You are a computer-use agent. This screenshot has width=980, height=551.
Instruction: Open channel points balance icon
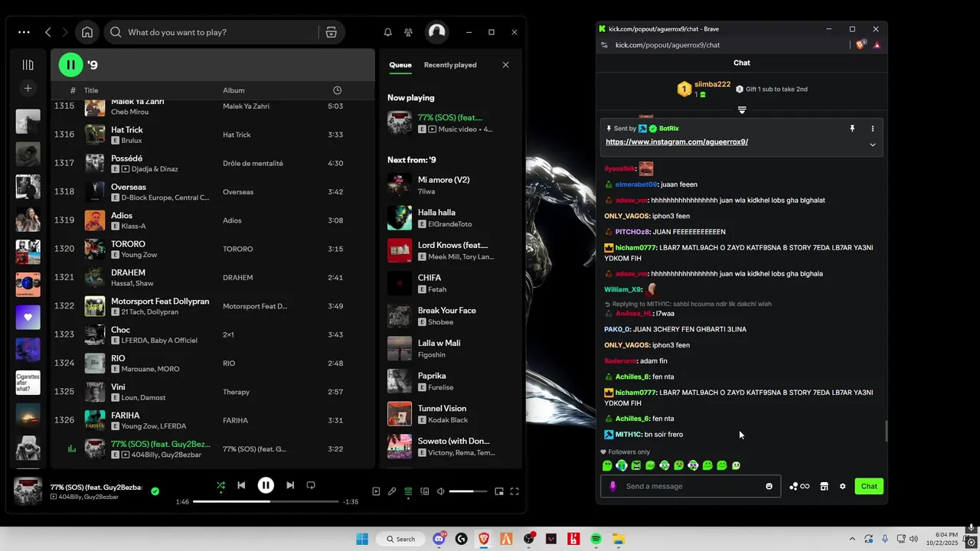pos(799,486)
